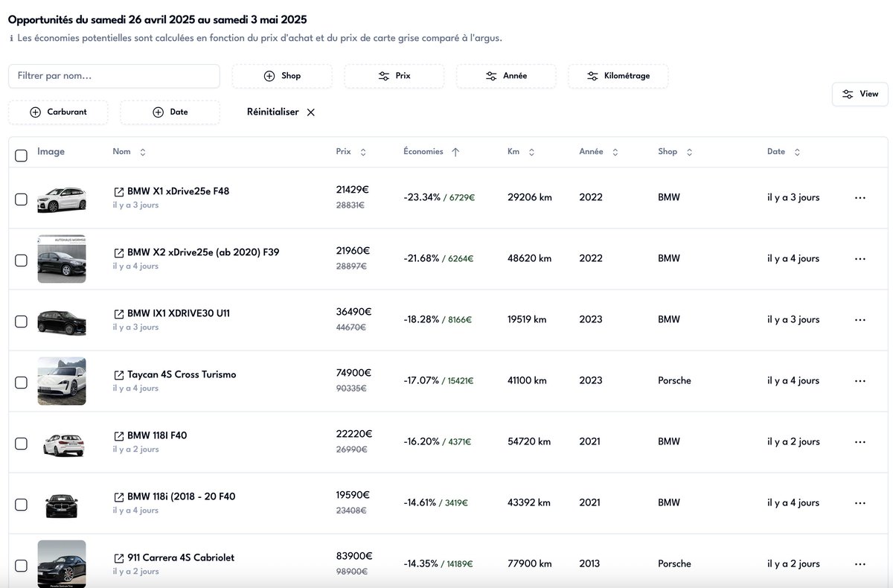Click the BMW IX1 thumbnail image
Screen dimensions: 893x588
(62, 321)
